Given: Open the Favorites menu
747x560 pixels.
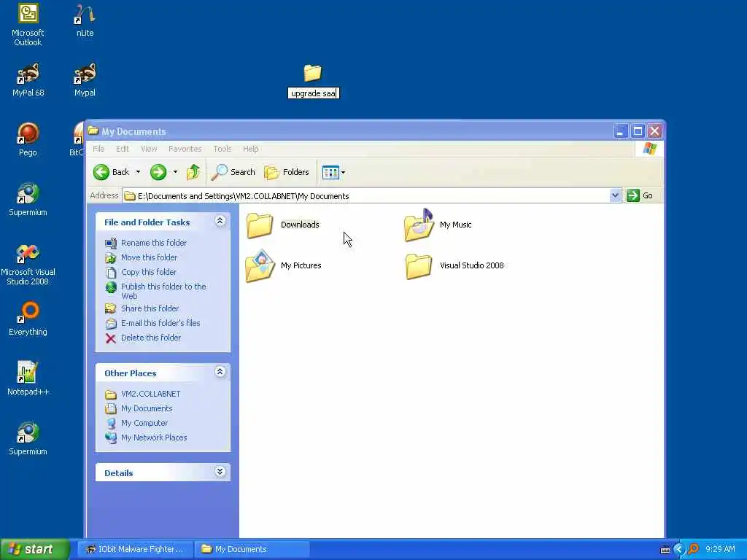Looking at the screenshot, I should (x=185, y=149).
